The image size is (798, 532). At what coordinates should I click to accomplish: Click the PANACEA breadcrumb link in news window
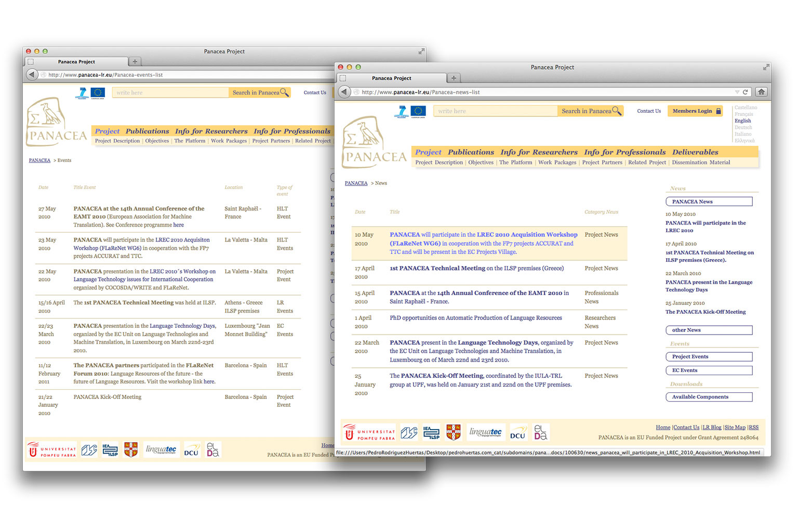click(356, 183)
